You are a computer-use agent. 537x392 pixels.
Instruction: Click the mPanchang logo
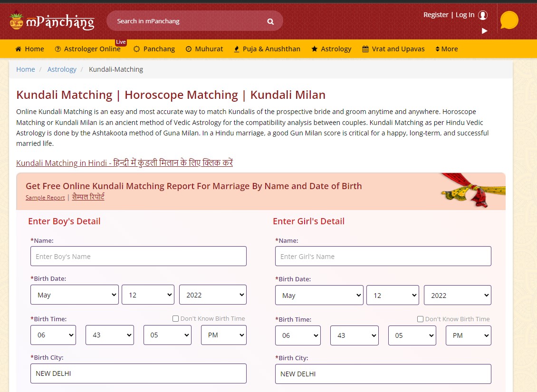52,21
